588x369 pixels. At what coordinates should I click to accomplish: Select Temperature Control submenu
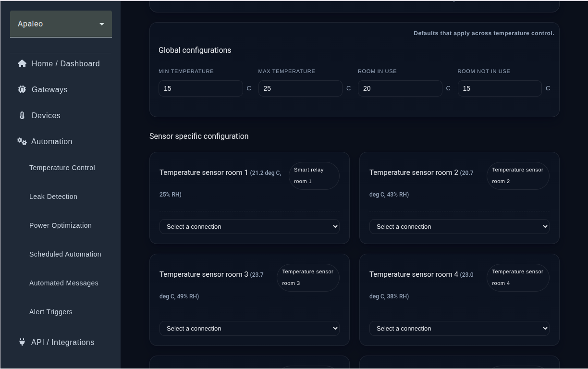pos(62,168)
